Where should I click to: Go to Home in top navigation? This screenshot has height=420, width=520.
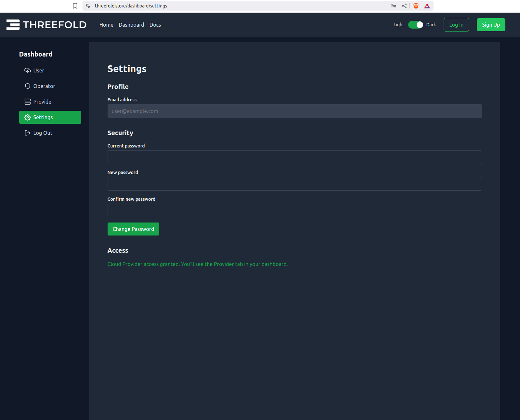[x=106, y=25]
